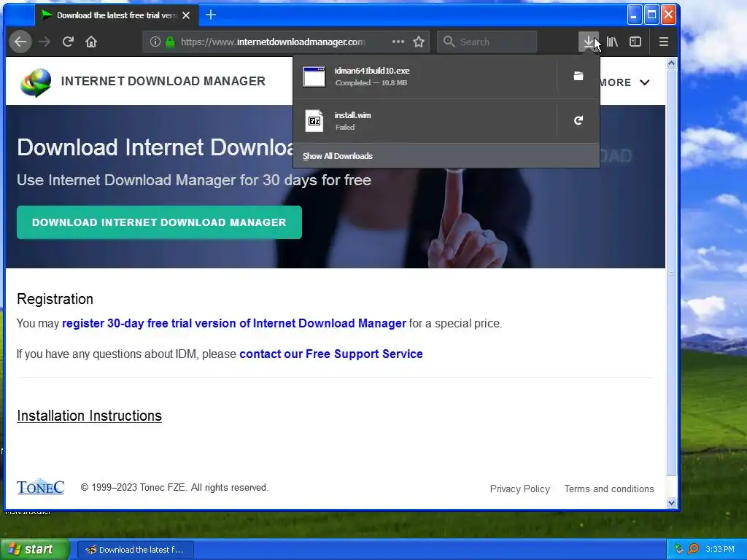Open containing folder for idman641build10.exe
The image size is (747, 560).
point(578,76)
